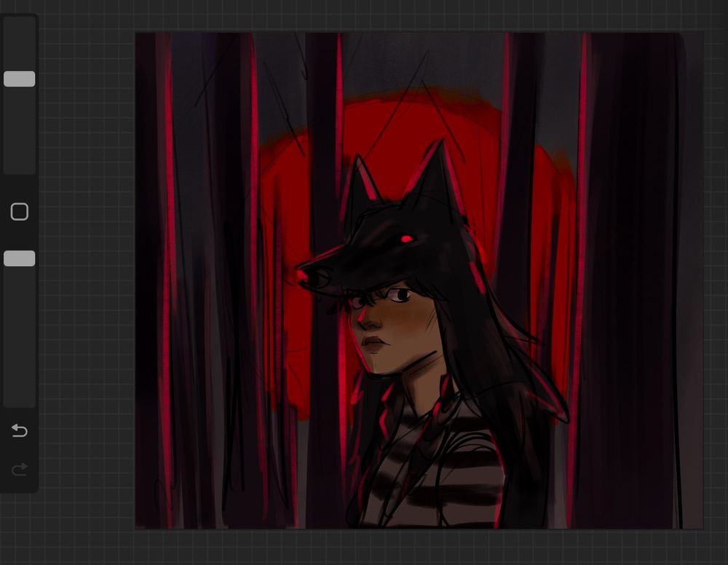Undo the last stroke with the undo arrow
This screenshot has height=565, width=728.
(x=20, y=430)
